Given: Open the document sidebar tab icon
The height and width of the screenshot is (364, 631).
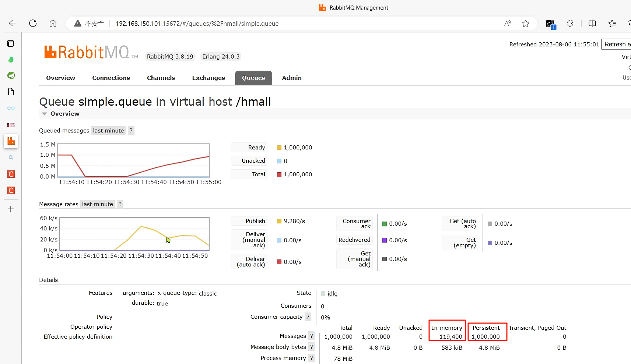Looking at the screenshot, I should pyautogui.click(x=11, y=92).
